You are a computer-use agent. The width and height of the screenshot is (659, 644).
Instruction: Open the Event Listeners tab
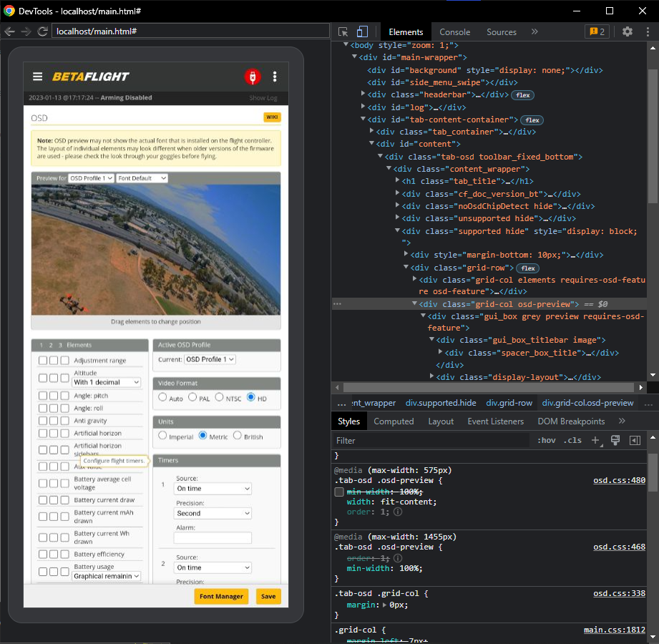pyautogui.click(x=496, y=421)
